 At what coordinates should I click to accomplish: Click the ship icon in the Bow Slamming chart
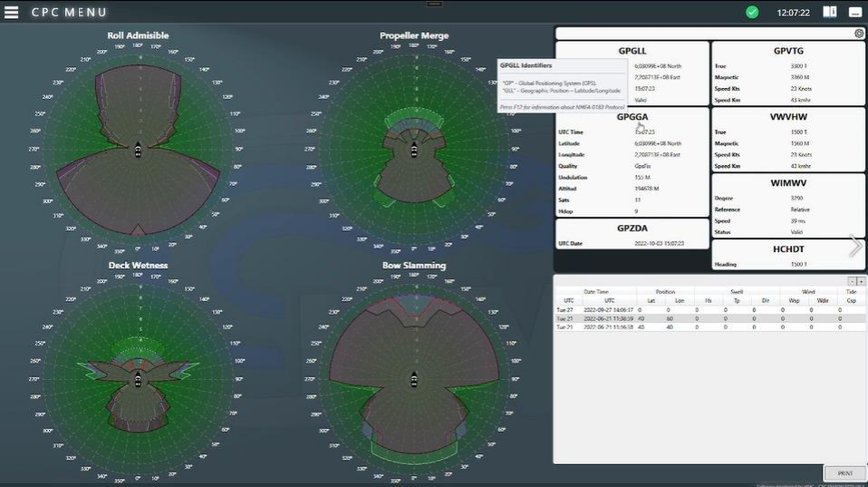[x=414, y=379]
